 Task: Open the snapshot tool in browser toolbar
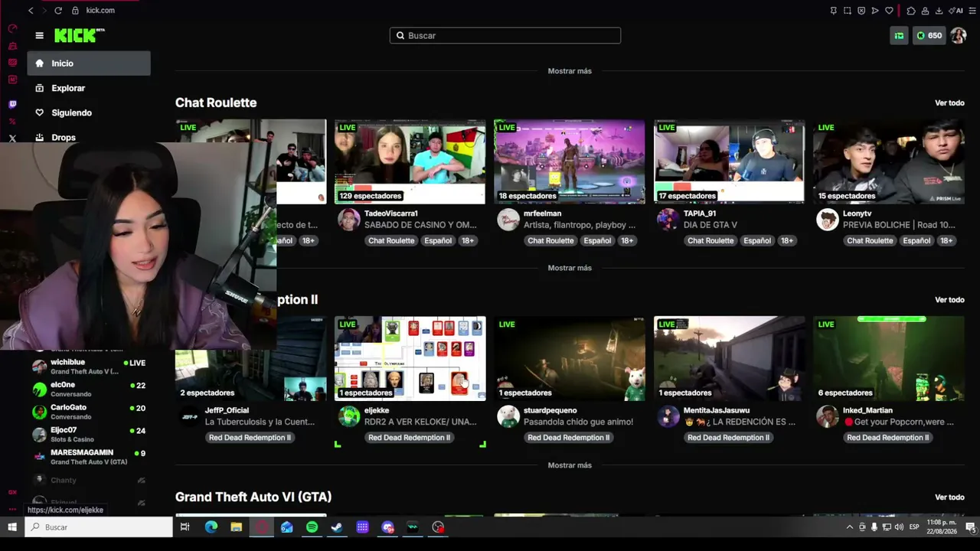coord(848,11)
